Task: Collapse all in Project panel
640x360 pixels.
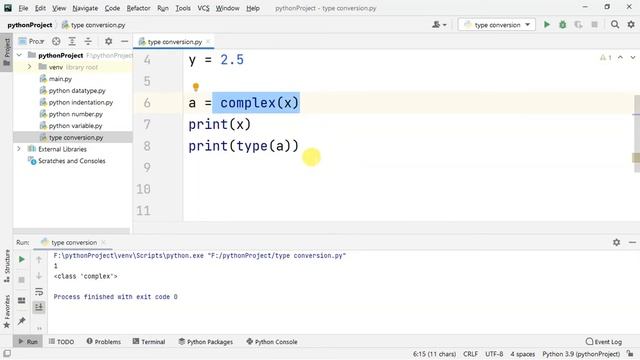Action: point(88,41)
